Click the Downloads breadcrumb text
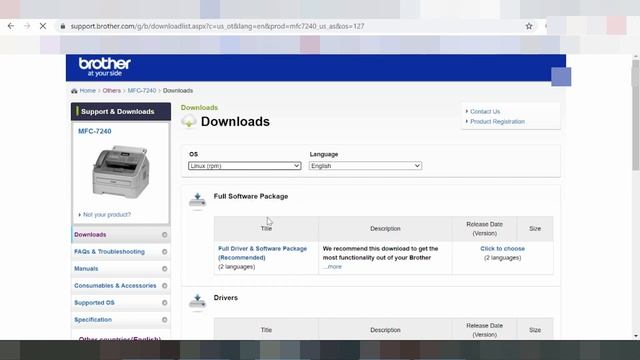 coord(178,91)
